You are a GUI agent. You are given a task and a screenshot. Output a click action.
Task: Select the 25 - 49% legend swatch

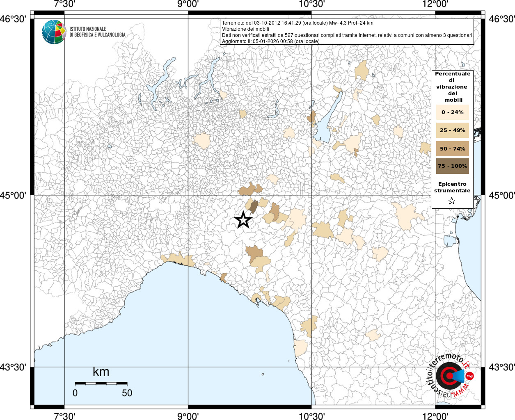pos(453,130)
